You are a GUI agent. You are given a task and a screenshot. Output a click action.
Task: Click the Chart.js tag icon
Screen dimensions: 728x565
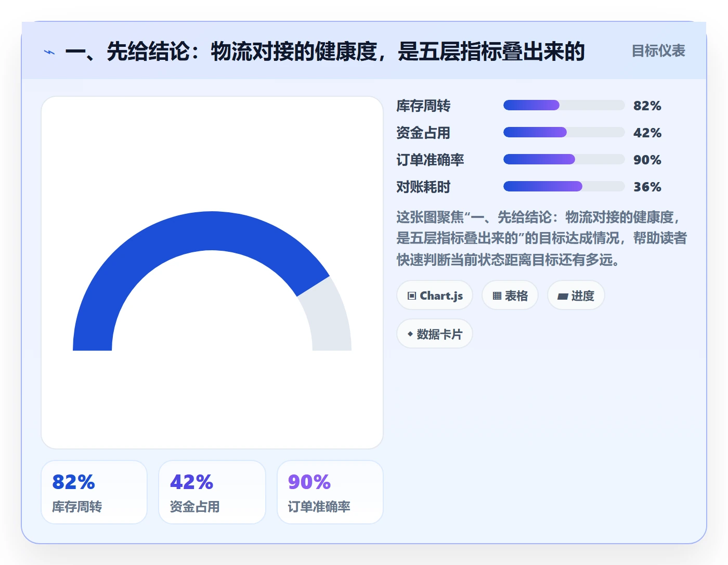pos(412,296)
